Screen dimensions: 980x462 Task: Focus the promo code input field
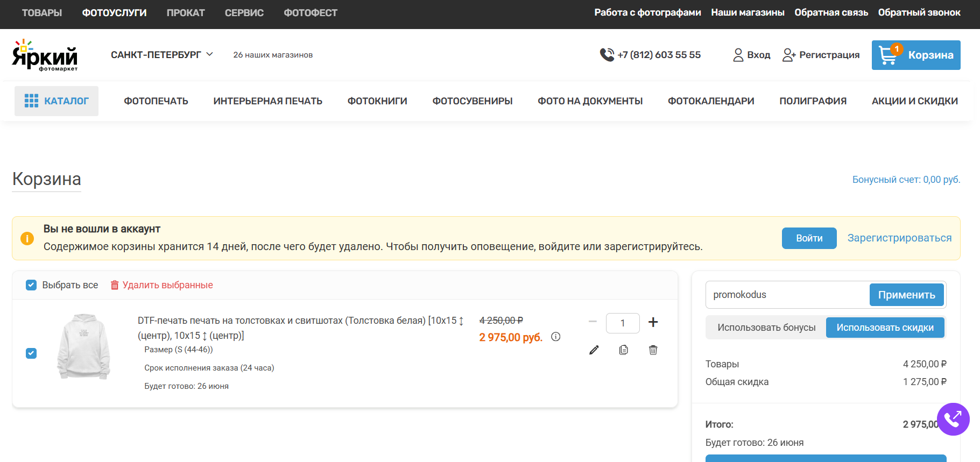[x=788, y=295]
